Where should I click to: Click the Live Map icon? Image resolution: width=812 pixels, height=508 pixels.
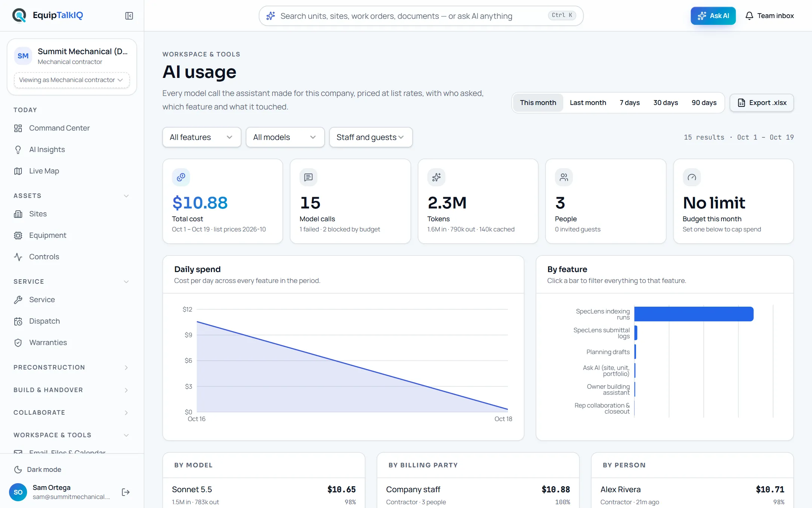tap(18, 171)
